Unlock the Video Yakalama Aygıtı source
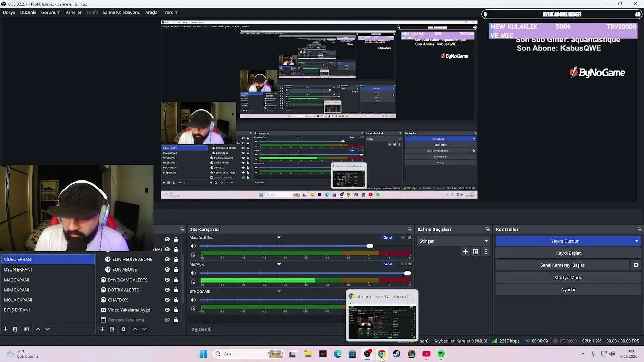The height and width of the screenshot is (362, 644). click(x=176, y=310)
